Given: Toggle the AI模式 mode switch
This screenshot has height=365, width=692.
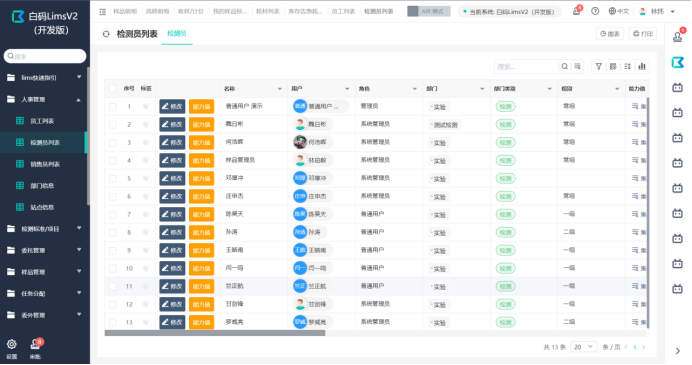Looking at the screenshot, I should point(429,11).
